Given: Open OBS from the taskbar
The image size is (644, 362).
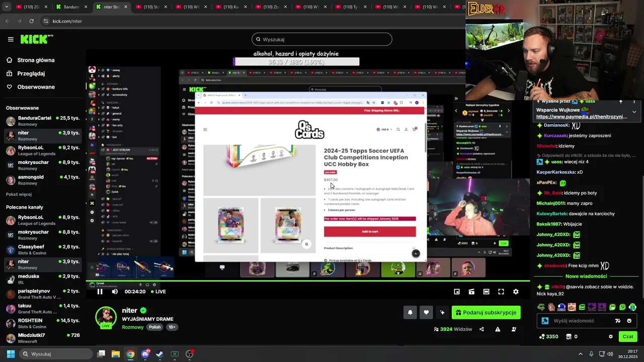Looking at the screenshot, I should point(190,354).
